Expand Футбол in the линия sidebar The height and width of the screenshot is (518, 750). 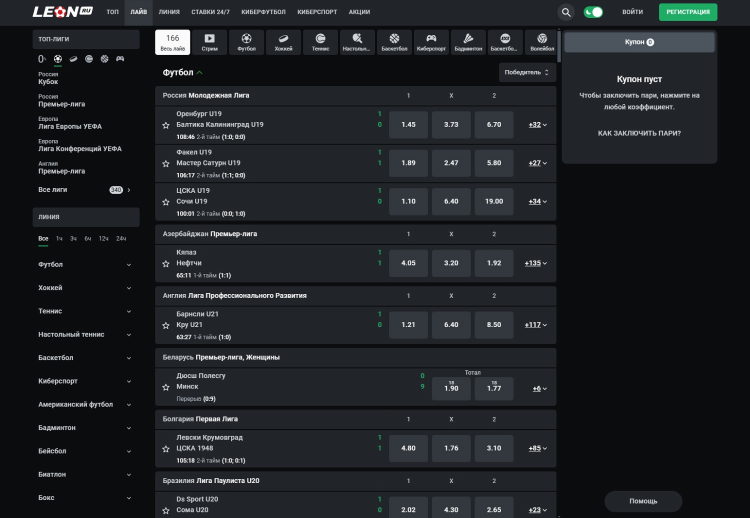click(86, 265)
